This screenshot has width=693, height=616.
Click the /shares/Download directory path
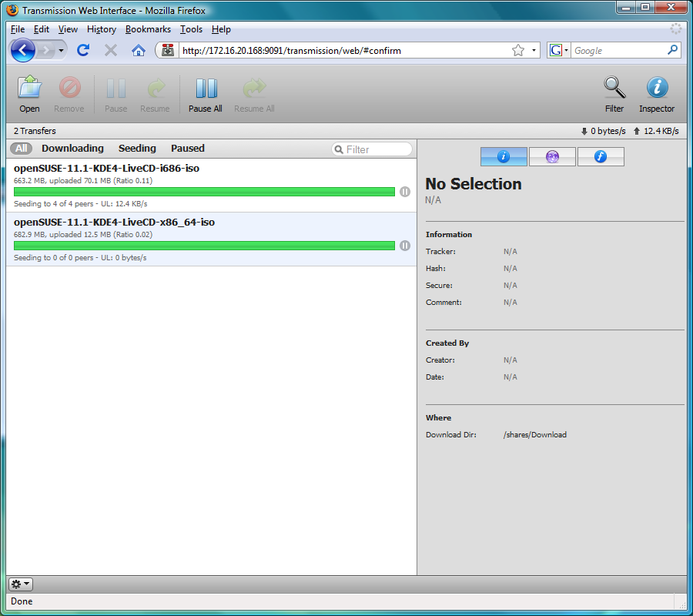click(535, 435)
